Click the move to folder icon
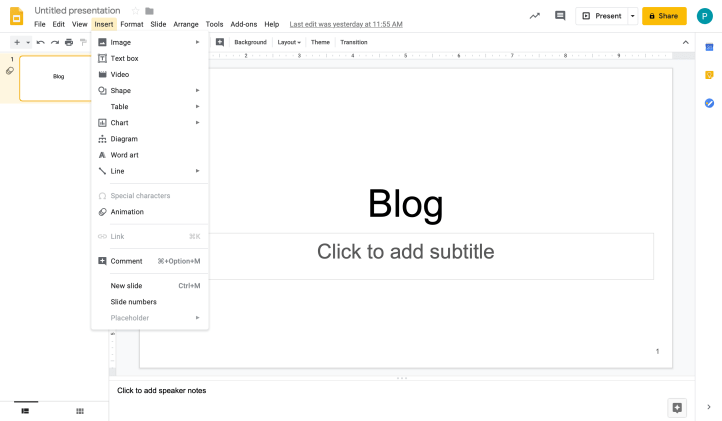This screenshot has height=421, width=722. click(149, 11)
